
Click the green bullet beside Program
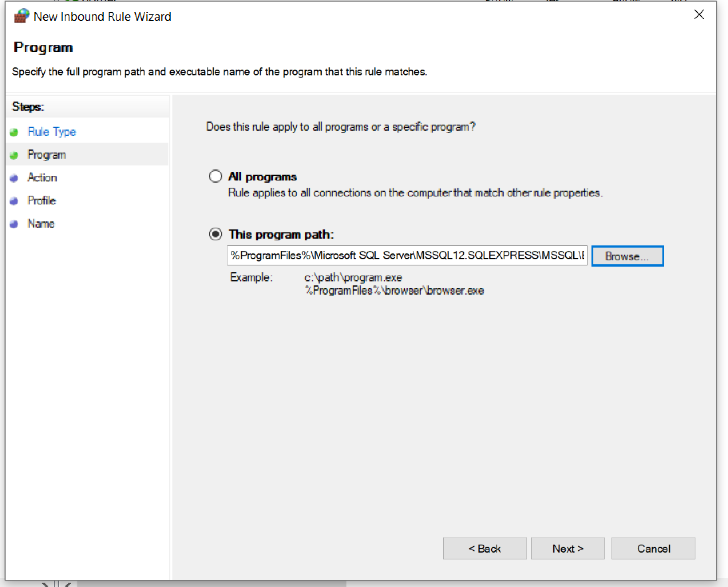[x=14, y=155]
